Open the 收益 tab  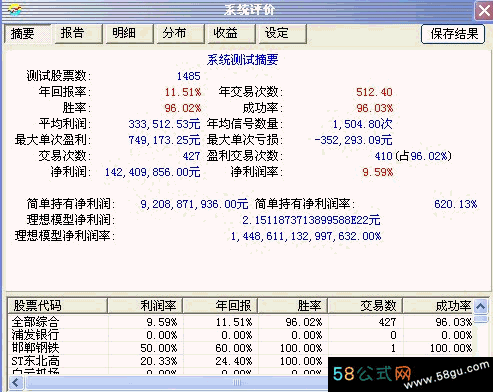coord(231,33)
